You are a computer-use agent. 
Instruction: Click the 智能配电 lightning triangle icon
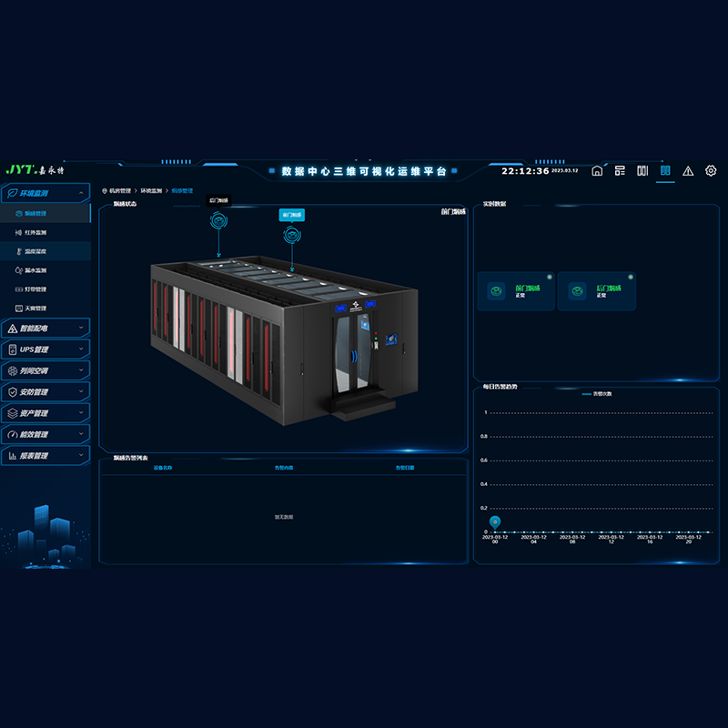[13, 329]
